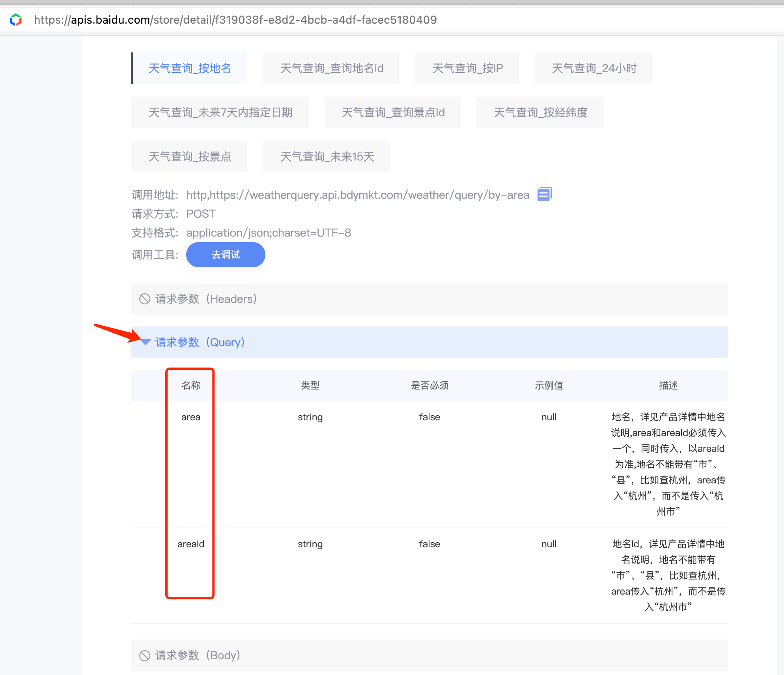Click the Baidu API site favicon
Screen dimensions: 784x675
[16, 20]
